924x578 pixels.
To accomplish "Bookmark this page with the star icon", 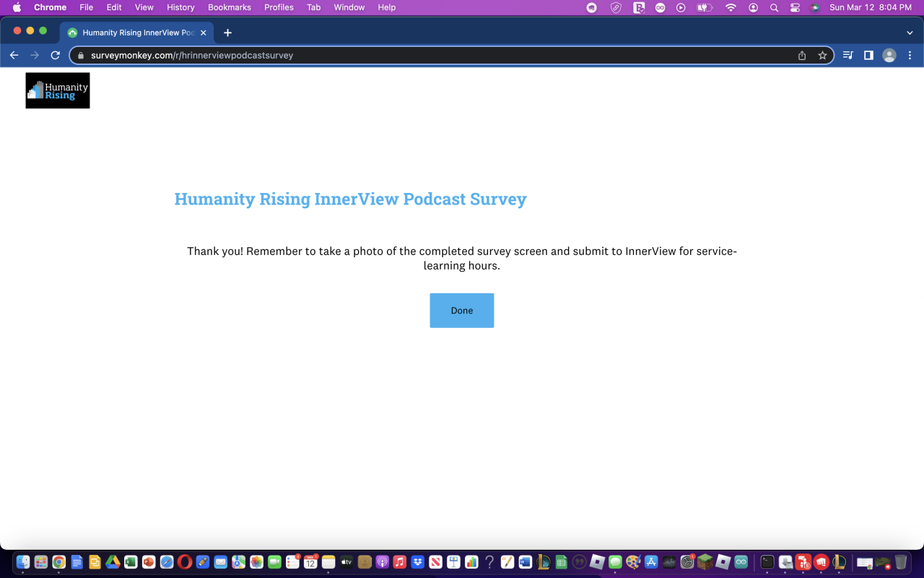I will coord(822,56).
